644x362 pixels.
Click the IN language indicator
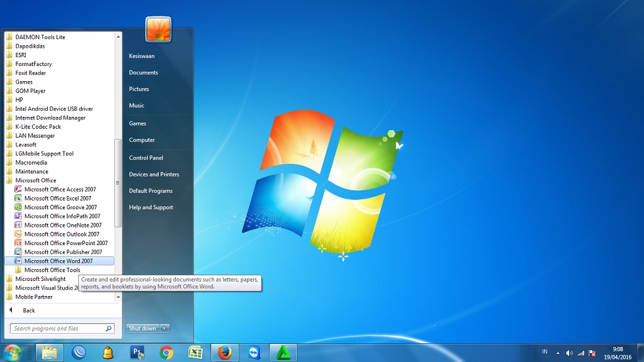tap(545, 352)
